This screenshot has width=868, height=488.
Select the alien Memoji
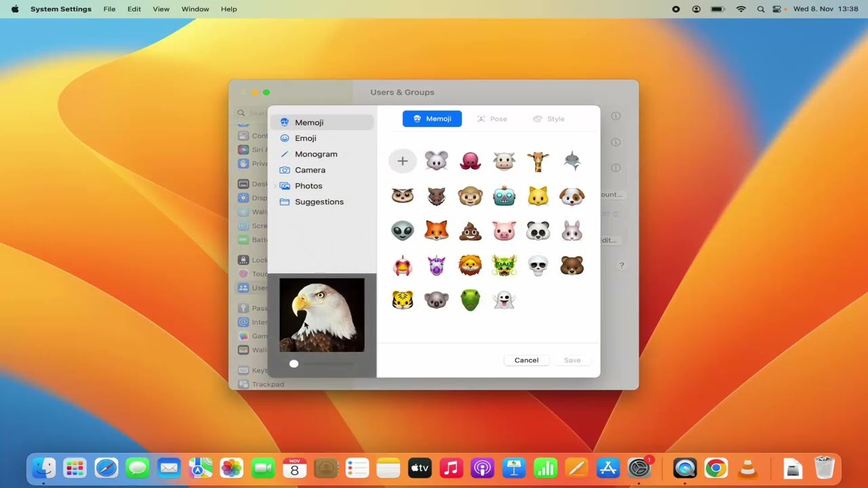402,230
